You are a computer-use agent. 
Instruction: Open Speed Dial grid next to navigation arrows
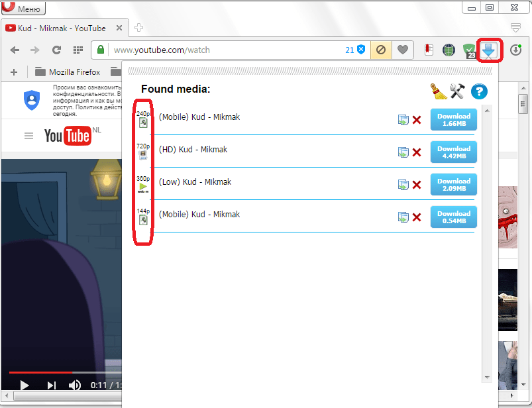[78, 50]
